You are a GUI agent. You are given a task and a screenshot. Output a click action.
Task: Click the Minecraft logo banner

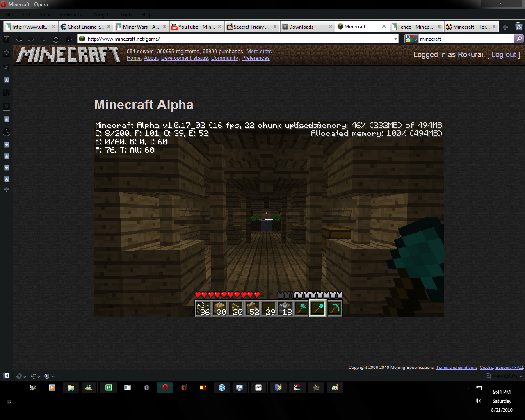(68, 55)
